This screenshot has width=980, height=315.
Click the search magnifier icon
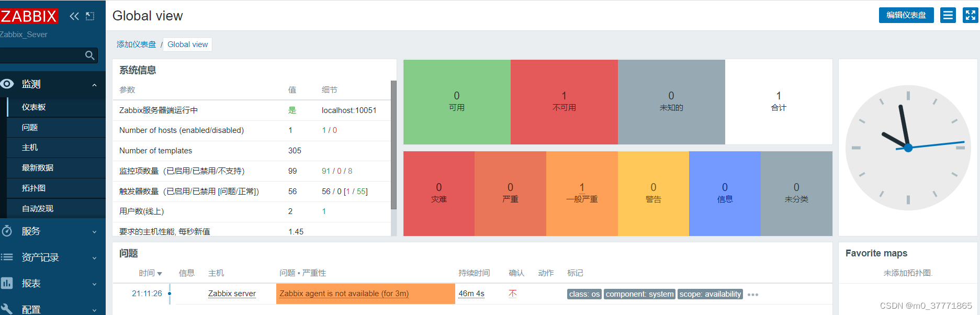click(90, 55)
